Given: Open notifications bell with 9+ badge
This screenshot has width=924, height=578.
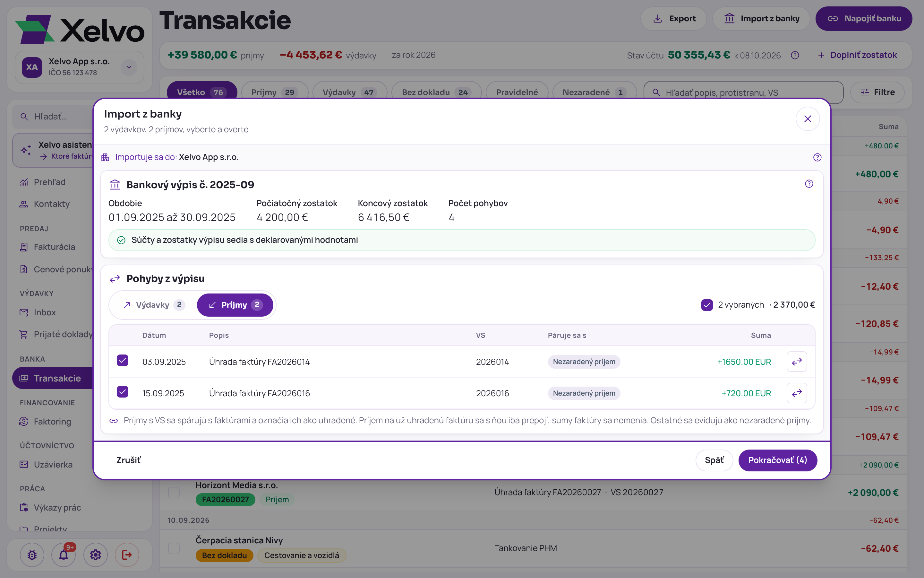Looking at the screenshot, I should [x=64, y=555].
